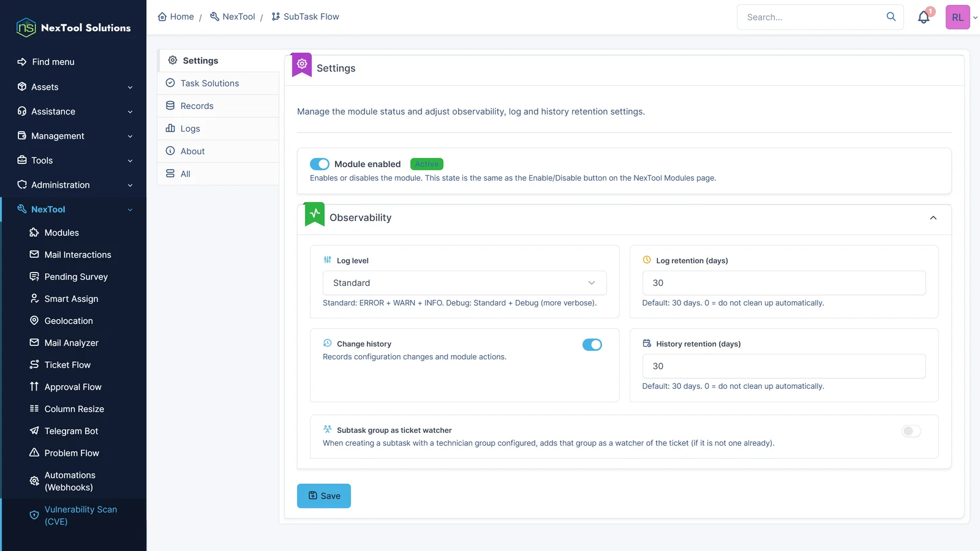This screenshot has height=551, width=980.
Task: Go to Home breadcrumb
Action: pyautogui.click(x=176, y=17)
